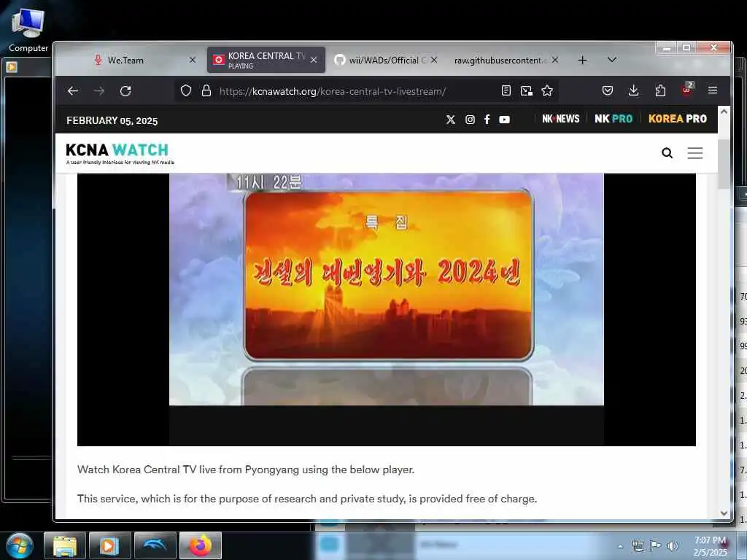Click the FEBRUARY 05, 2025 date text
747x560 pixels.
coord(112,120)
